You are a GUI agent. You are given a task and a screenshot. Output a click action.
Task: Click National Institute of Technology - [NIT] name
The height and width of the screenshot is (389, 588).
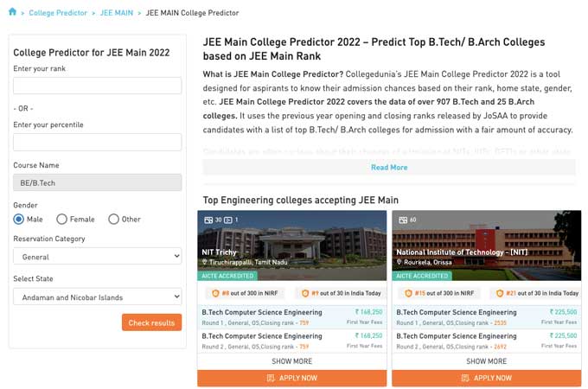[x=462, y=252]
